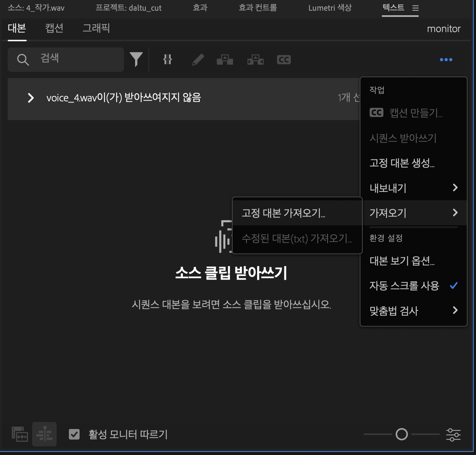The width and height of the screenshot is (476, 455).
Task: Open the transcript filter options
Action: pos(136,59)
